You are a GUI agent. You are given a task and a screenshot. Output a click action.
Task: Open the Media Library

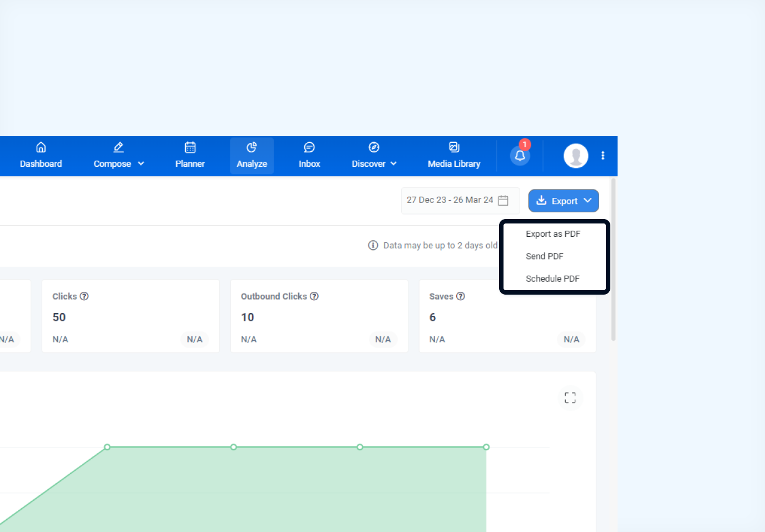(454, 156)
